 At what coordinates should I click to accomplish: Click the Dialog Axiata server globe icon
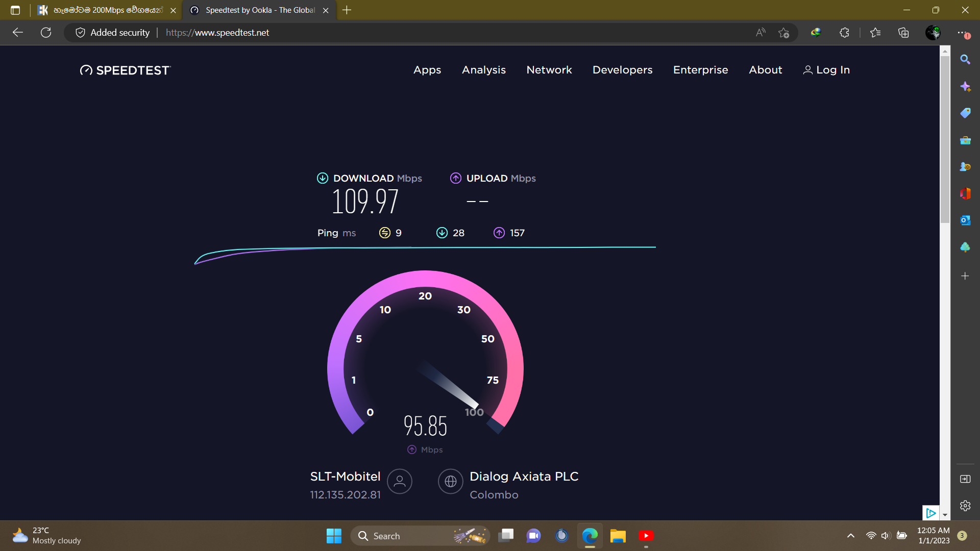point(451,481)
